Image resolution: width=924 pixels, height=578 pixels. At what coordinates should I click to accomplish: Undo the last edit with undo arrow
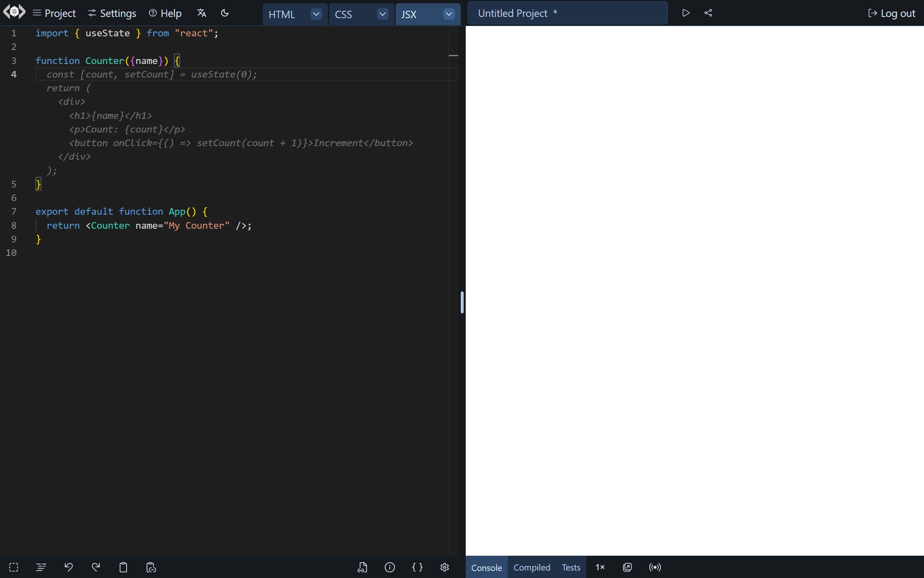68,567
